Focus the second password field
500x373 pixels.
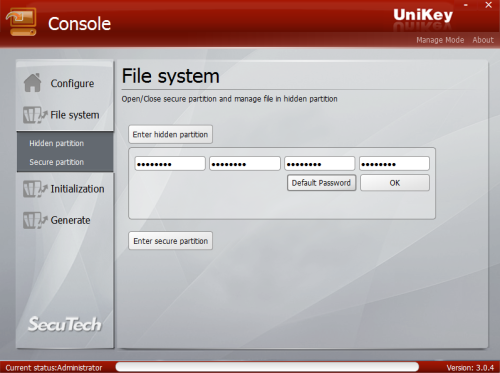245,164
